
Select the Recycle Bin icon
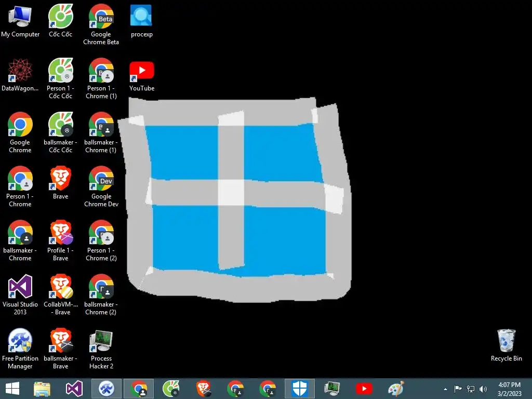tap(506, 345)
